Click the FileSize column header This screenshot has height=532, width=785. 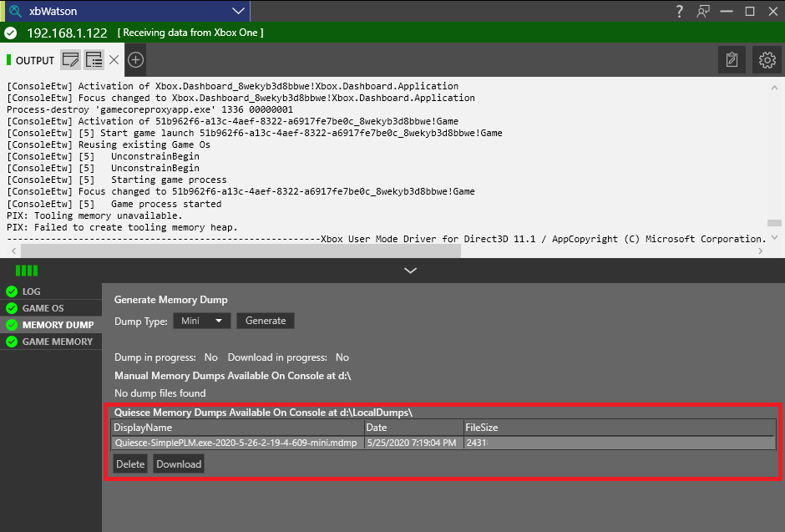(x=620, y=428)
